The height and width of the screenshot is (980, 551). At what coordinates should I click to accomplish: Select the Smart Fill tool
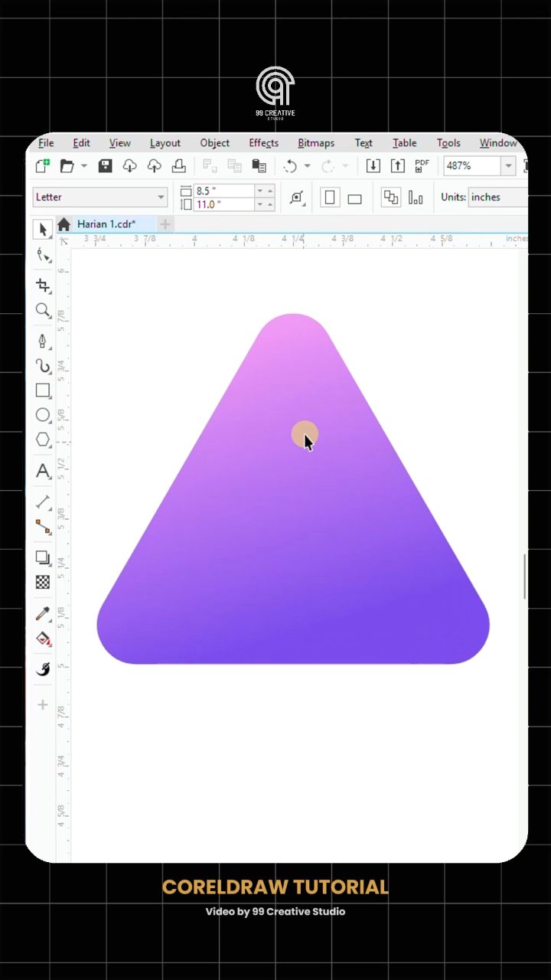pyautogui.click(x=43, y=669)
